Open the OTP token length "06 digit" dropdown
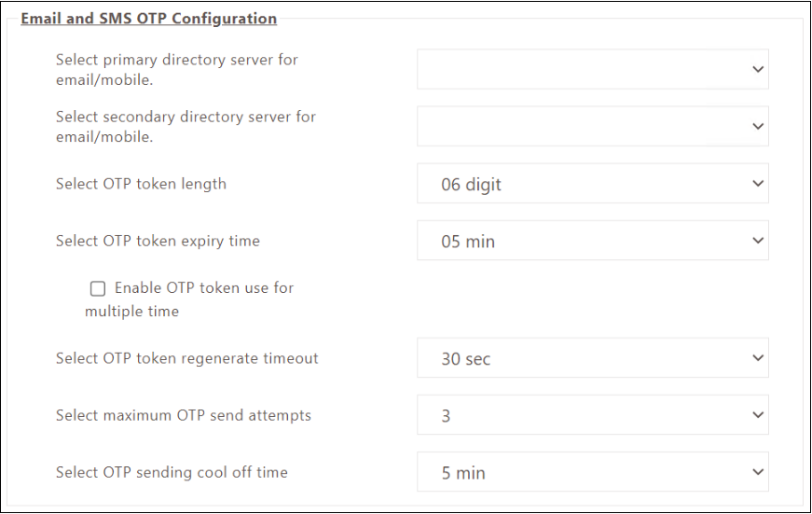Screen dimensions: 812x514 592,184
